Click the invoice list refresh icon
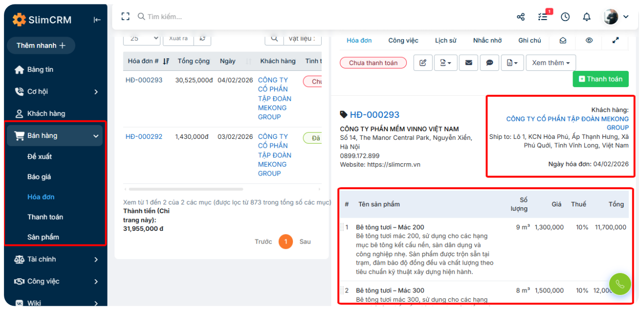The width and height of the screenshot is (644, 313). coord(202,38)
